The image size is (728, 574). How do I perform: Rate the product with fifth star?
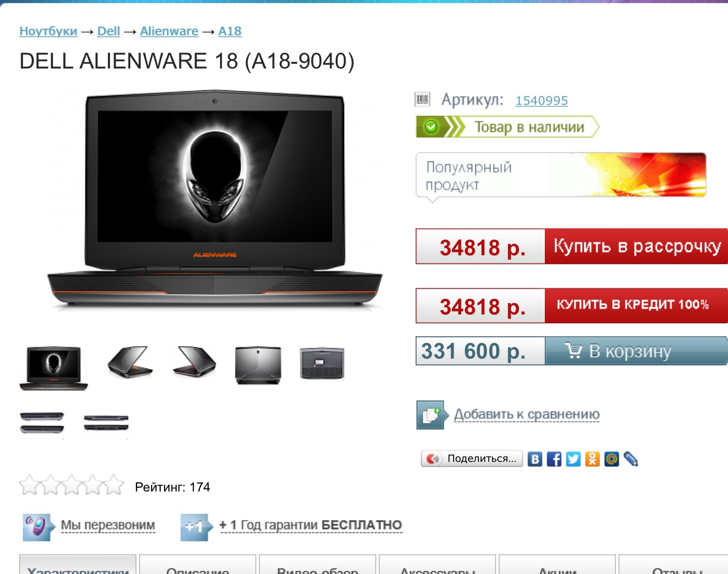(114, 485)
